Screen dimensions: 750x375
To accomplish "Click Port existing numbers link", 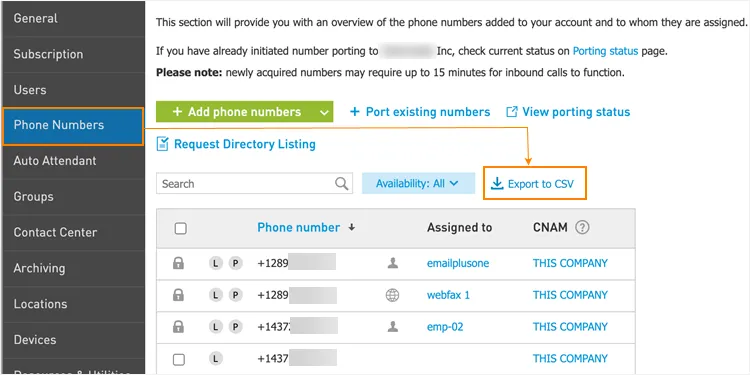I will pos(420,112).
